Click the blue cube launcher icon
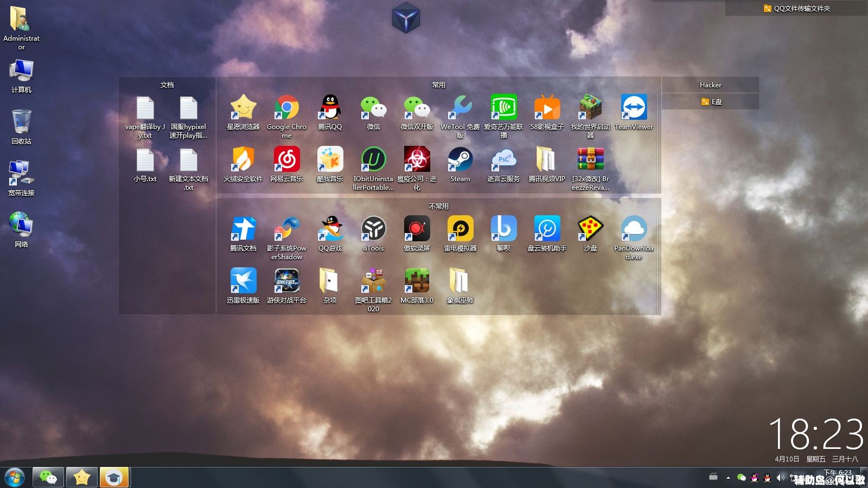This screenshot has height=488, width=868. click(x=406, y=18)
